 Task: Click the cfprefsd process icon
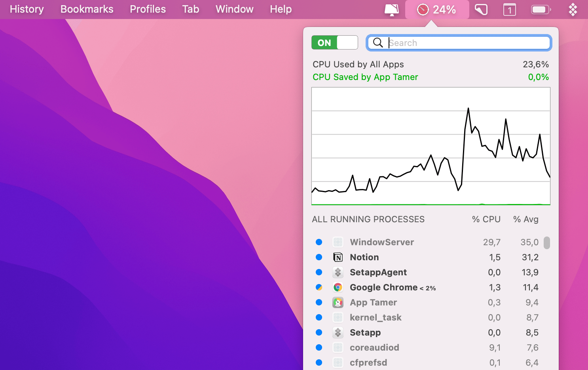tap(338, 362)
